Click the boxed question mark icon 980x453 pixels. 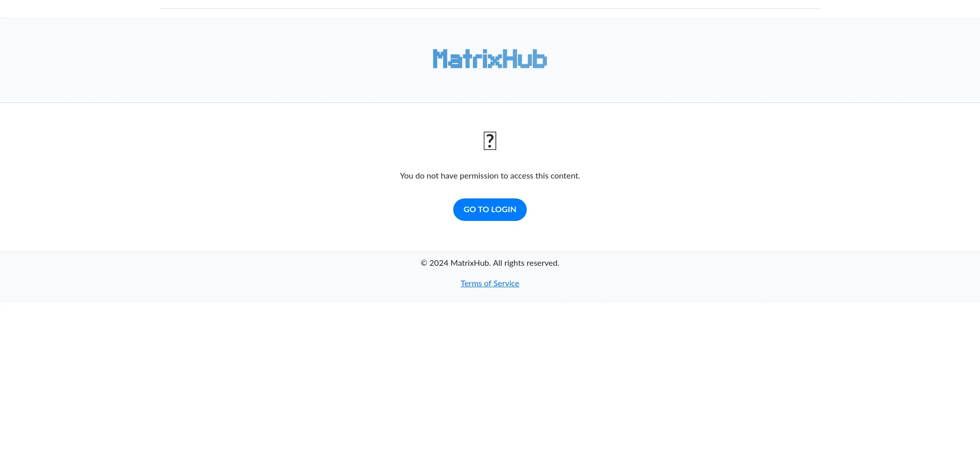[x=490, y=141]
